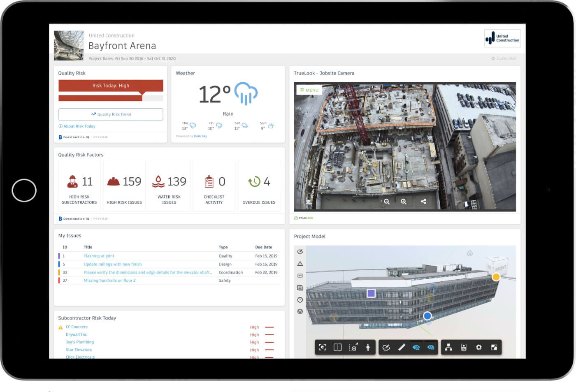Open the markup tool below the project model
Viewport: 576px width, 392px height.
tap(386, 347)
